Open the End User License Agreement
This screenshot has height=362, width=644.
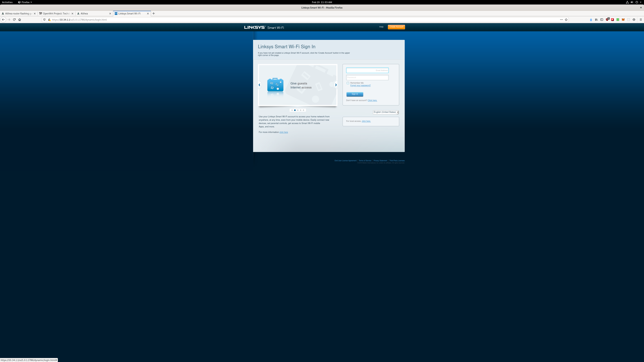[x=345, y=161]
